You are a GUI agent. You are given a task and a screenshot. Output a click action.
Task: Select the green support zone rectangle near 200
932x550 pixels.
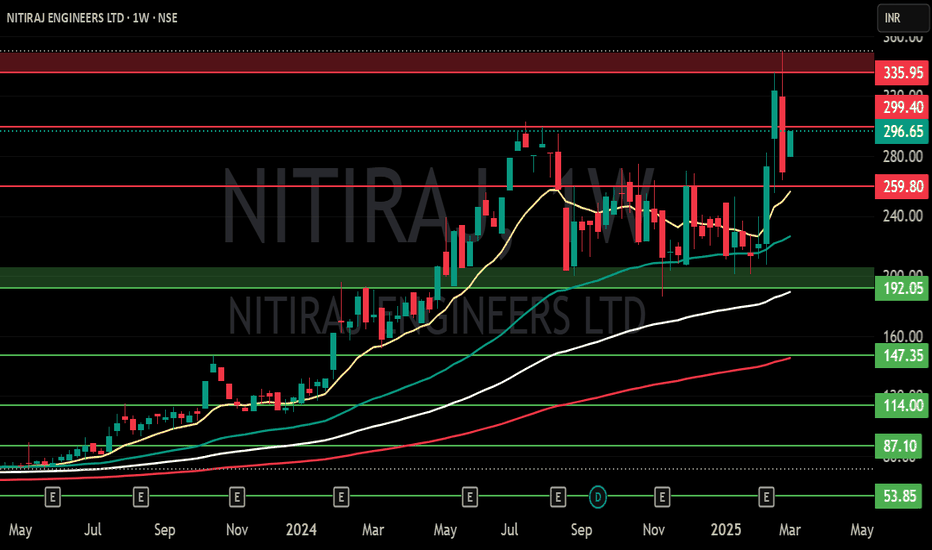(x=437, y=278)
